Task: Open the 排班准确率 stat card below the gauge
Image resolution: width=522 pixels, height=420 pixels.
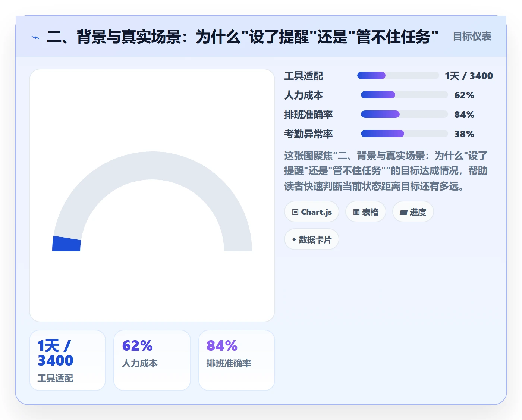Action: click(x=237, y=360)
